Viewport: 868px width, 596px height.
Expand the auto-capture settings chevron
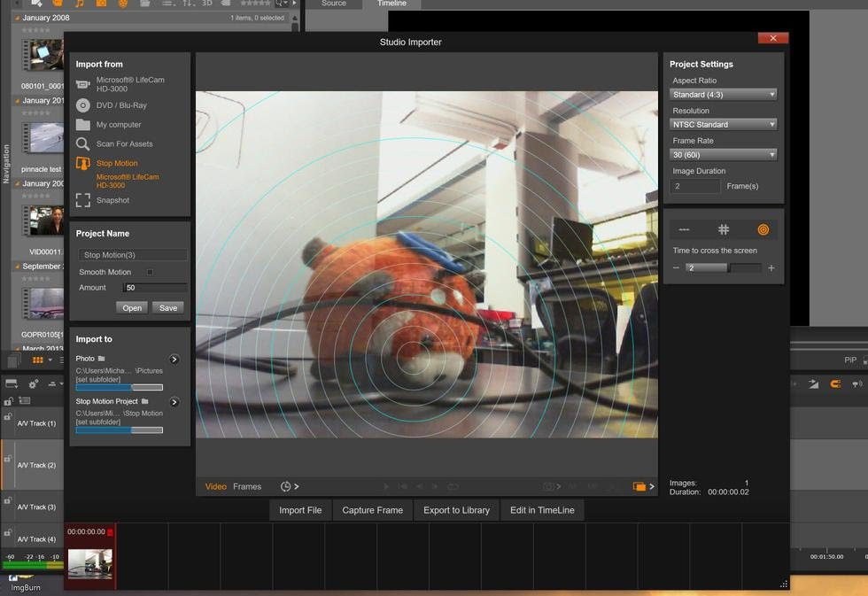click(x=297, y=486)
